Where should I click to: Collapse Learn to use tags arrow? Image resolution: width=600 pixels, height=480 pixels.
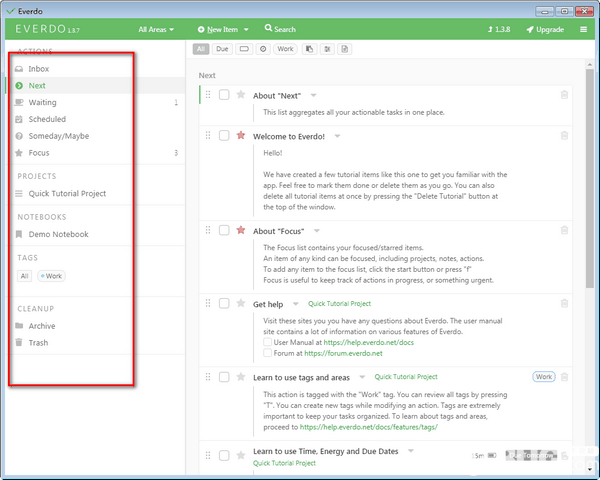362,377
